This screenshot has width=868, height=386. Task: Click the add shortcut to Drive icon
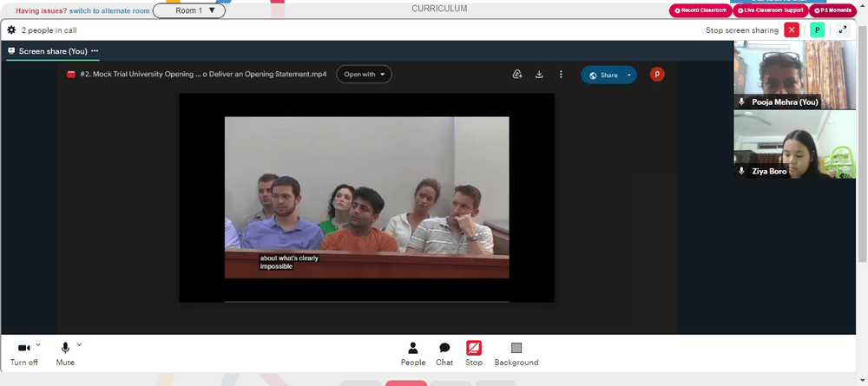coord(517,75)
